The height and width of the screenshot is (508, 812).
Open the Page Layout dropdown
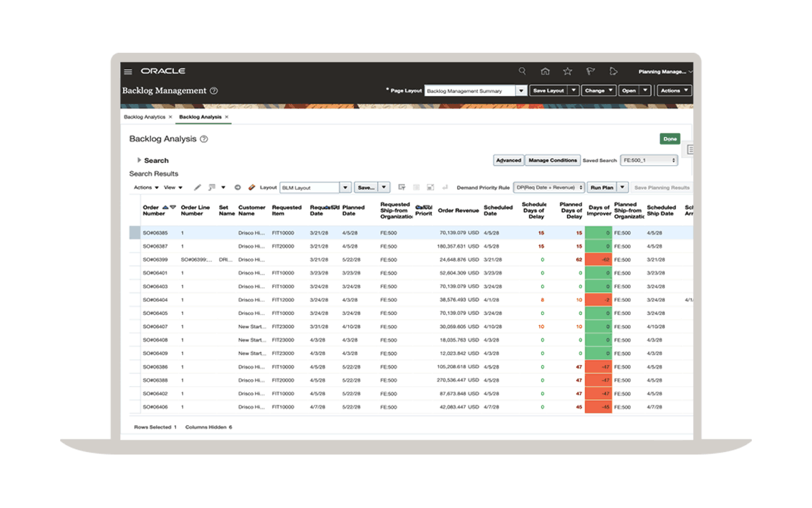521,90
